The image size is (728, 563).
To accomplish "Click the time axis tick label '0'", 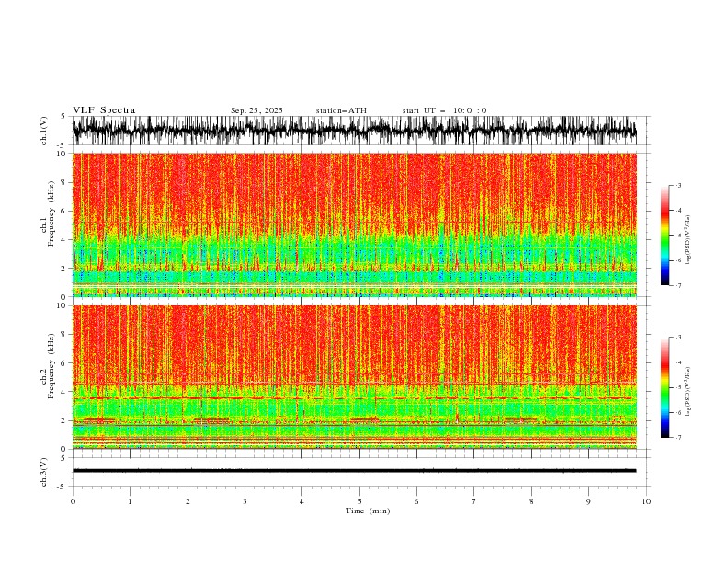I will [x=73, y=501].
